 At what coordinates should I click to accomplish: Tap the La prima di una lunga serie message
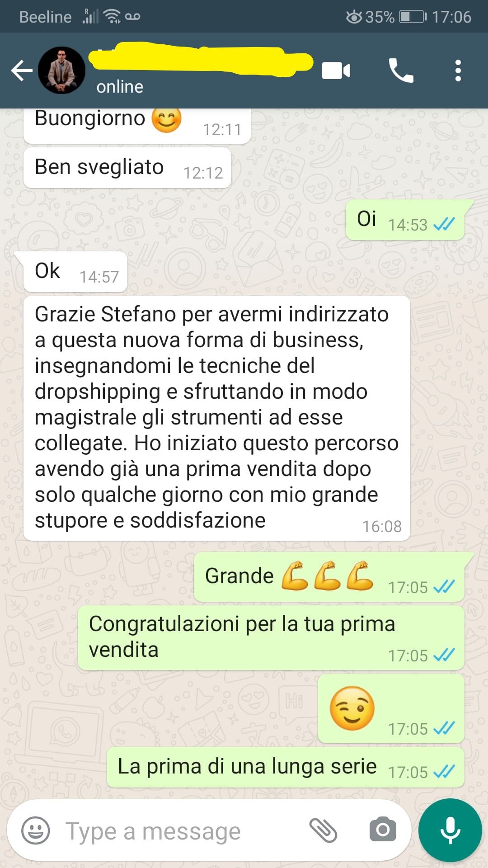pyautogui.click(x=286, y=767)
